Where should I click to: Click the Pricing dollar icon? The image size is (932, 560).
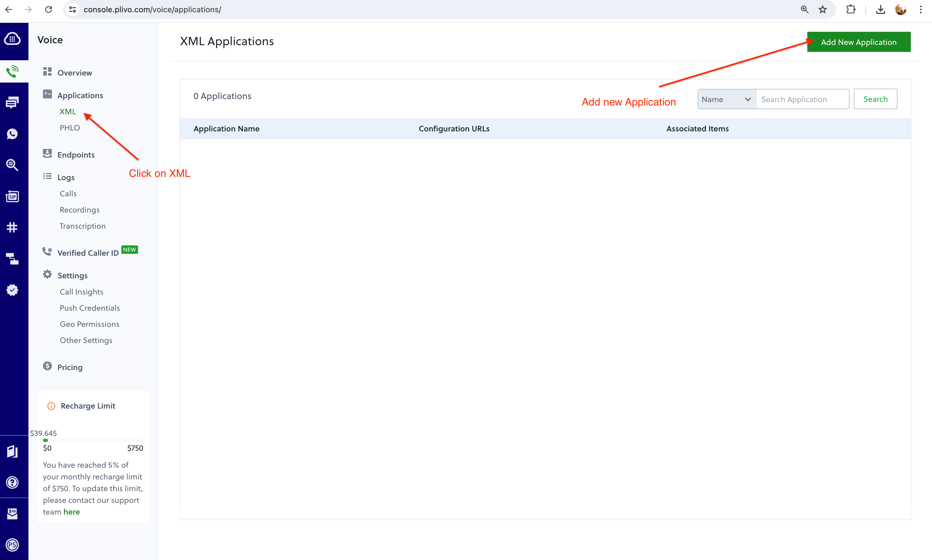click(x=47, y=366)
